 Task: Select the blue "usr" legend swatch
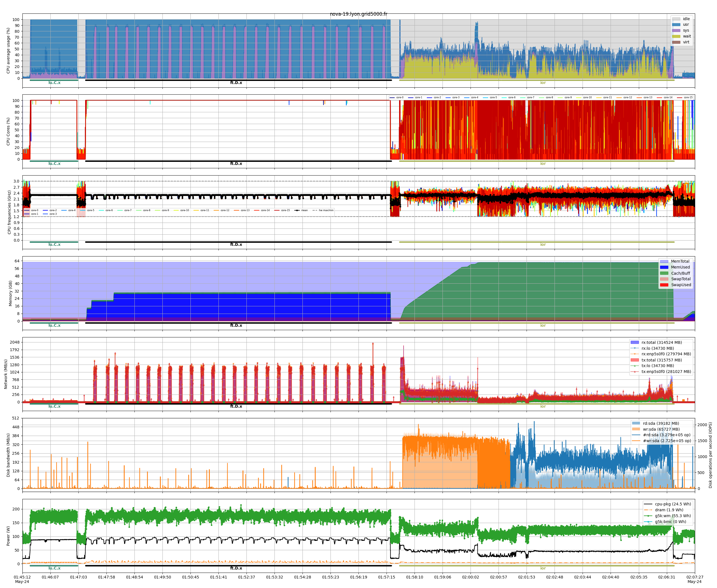[x=676, y=25]
